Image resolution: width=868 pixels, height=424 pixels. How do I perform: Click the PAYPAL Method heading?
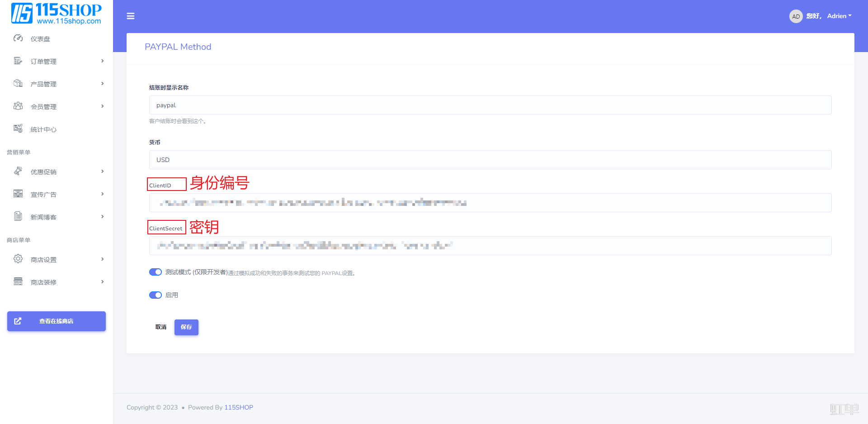(x=178, y=47)
